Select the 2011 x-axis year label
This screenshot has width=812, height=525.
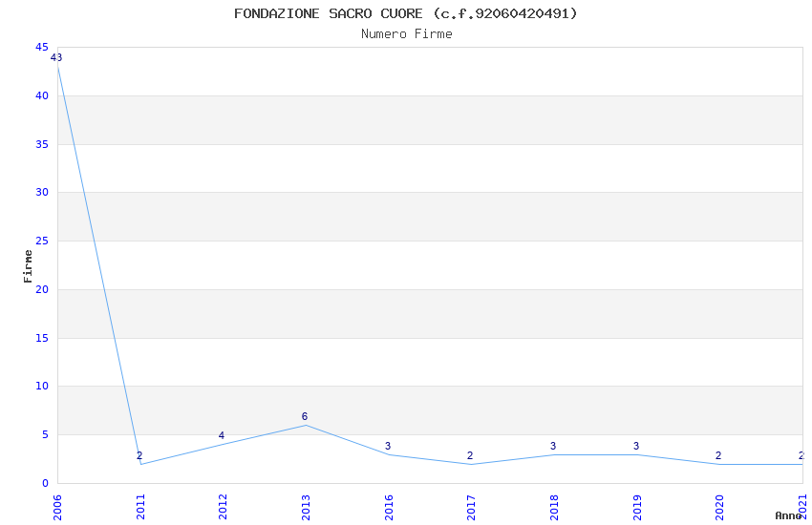click(x=140, y=508)
